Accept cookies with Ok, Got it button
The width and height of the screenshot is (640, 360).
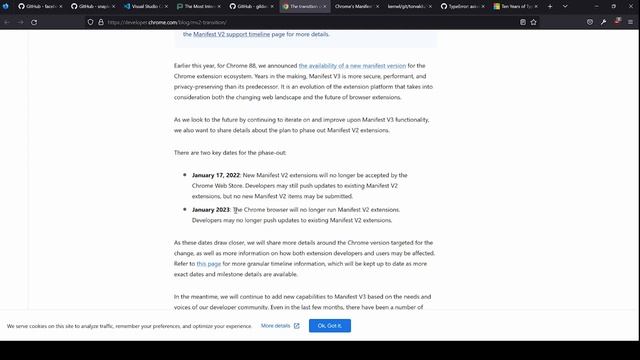click(330, 326)
